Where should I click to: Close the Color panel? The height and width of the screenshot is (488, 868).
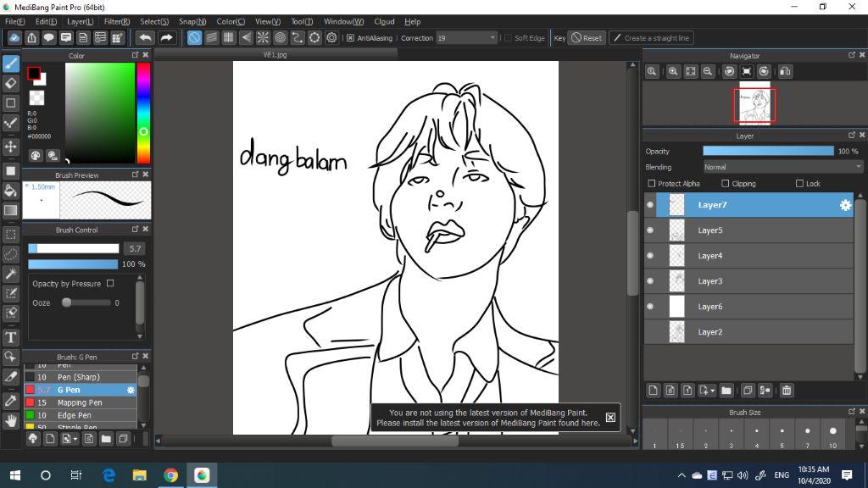146,55
